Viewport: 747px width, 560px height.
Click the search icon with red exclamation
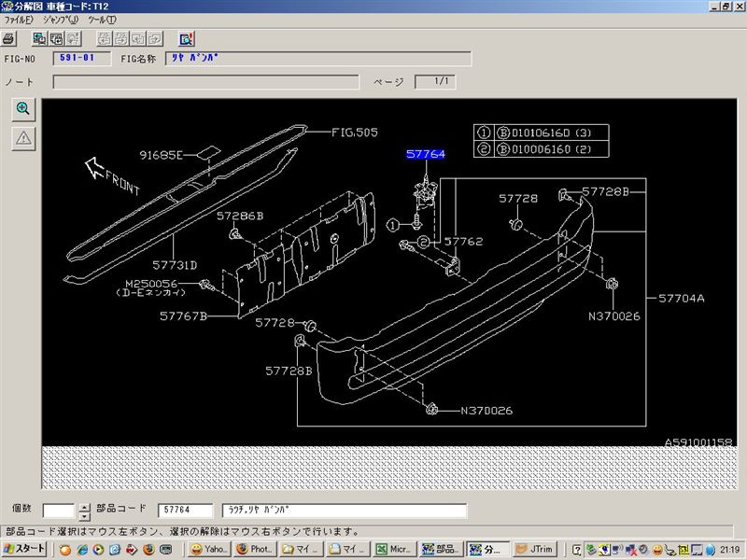pyautogui.click(x=186, y=39)
